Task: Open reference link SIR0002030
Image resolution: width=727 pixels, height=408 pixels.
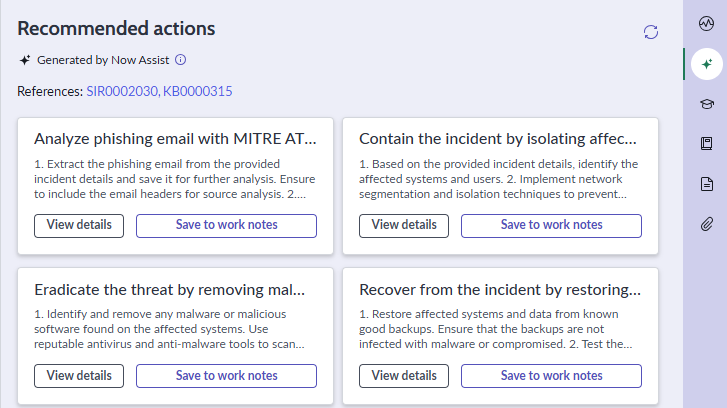Action: [x=123, y=91]
